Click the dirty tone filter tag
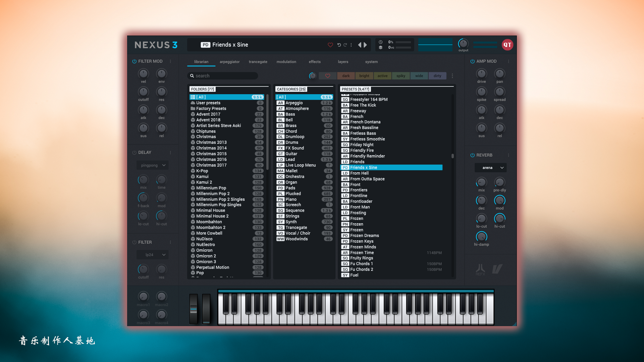 [x=437, y=75]
